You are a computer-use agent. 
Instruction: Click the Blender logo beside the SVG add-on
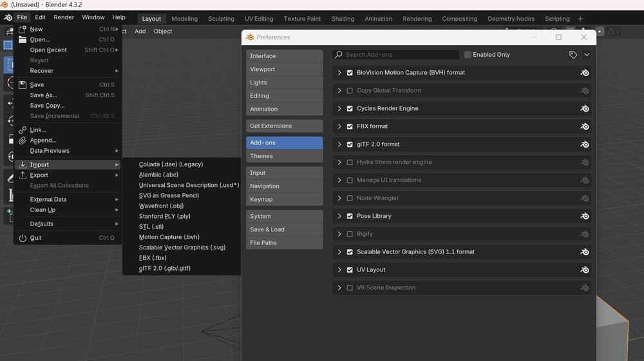click(585, 252)
